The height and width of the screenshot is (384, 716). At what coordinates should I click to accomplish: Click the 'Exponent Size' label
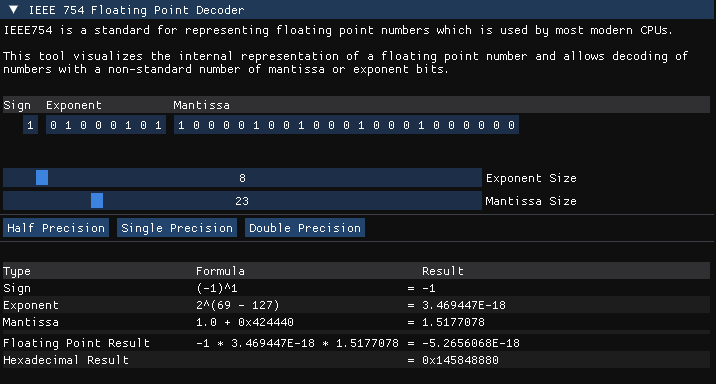[x=531, y=178]
